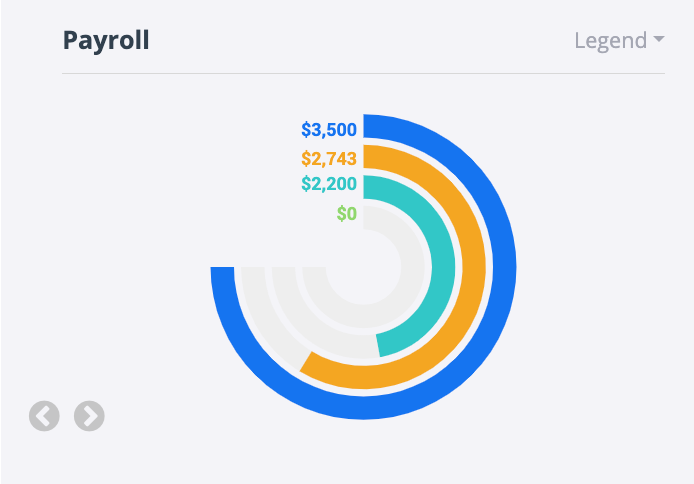Click the teal ring on its right side
Image resolution: width=694 pixels, height=484 pixels.
[444, 267]
